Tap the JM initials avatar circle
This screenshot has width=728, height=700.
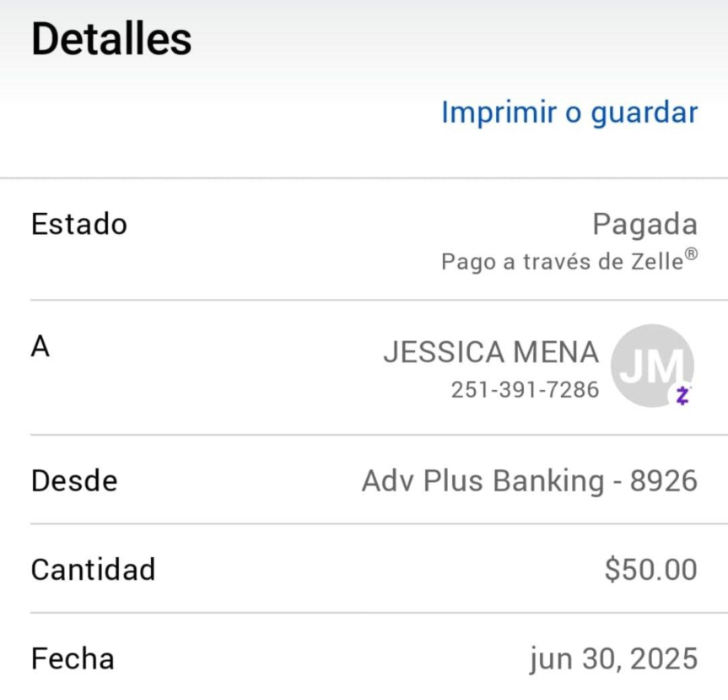pos(650,364)
